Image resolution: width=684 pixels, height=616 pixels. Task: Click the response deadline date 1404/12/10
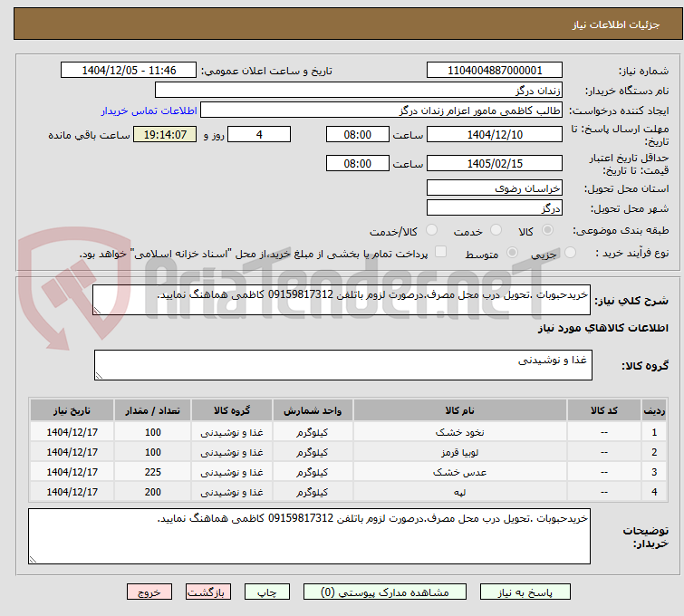click(x=495, y=134)
